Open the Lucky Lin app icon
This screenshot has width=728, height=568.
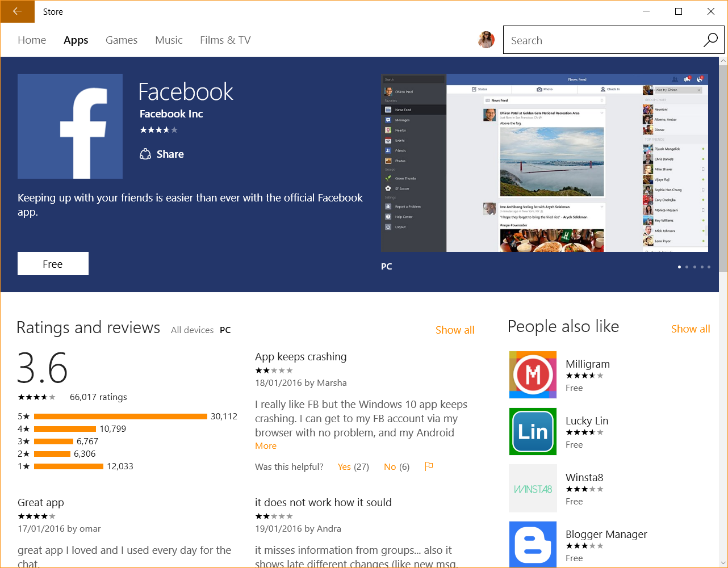tap(533, 431)
